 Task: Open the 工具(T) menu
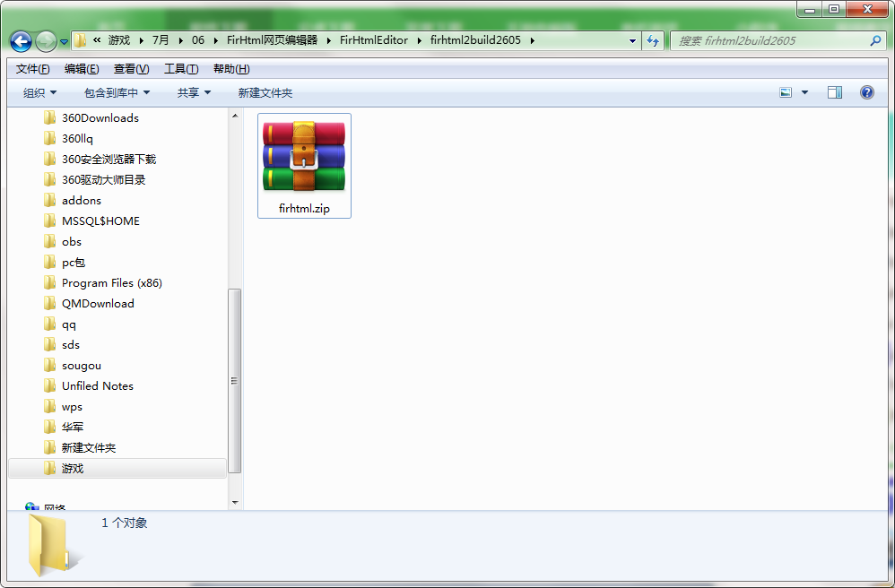tap(179, 68)
